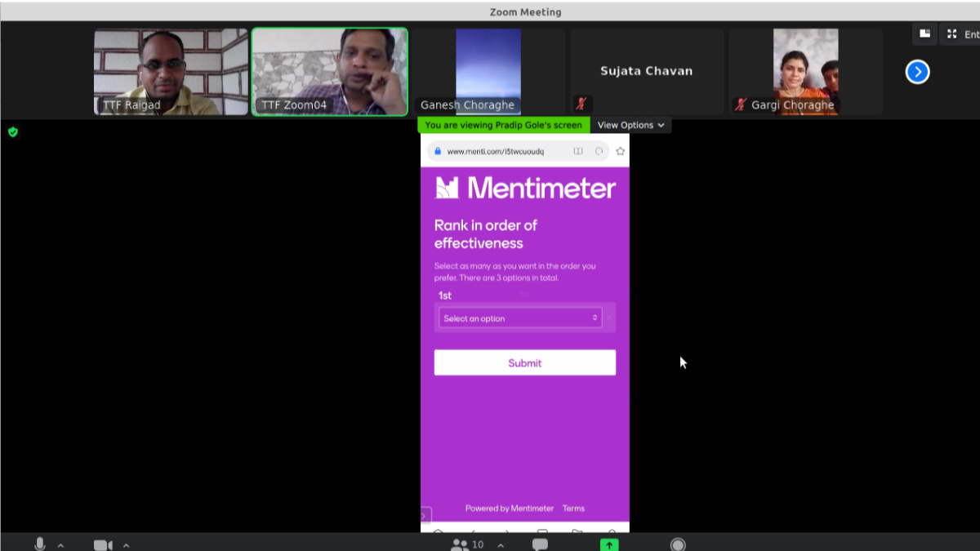Image resolution: width=980 pixels, height=551 pixels.
Task: Expand the arrow next to the participants count
Action: (501, 545)
